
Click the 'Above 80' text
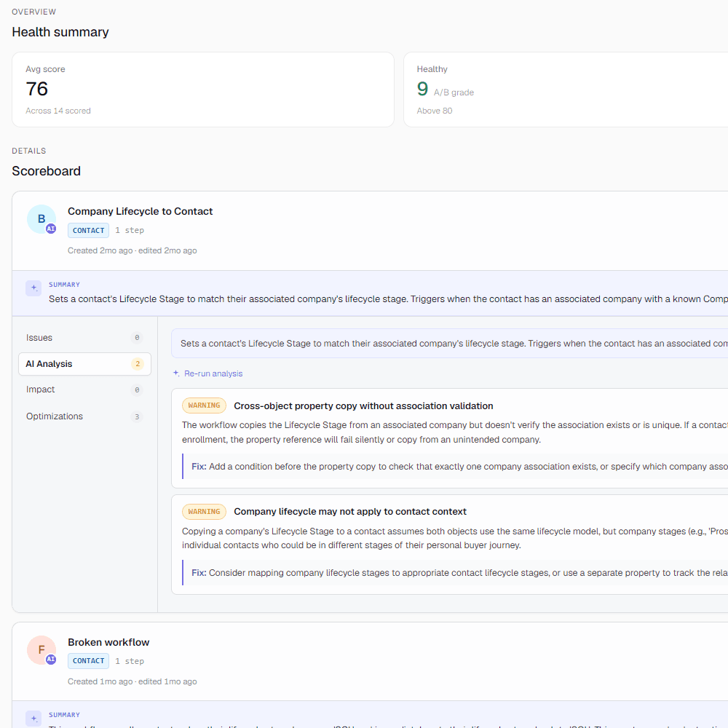tap(435, 111)
